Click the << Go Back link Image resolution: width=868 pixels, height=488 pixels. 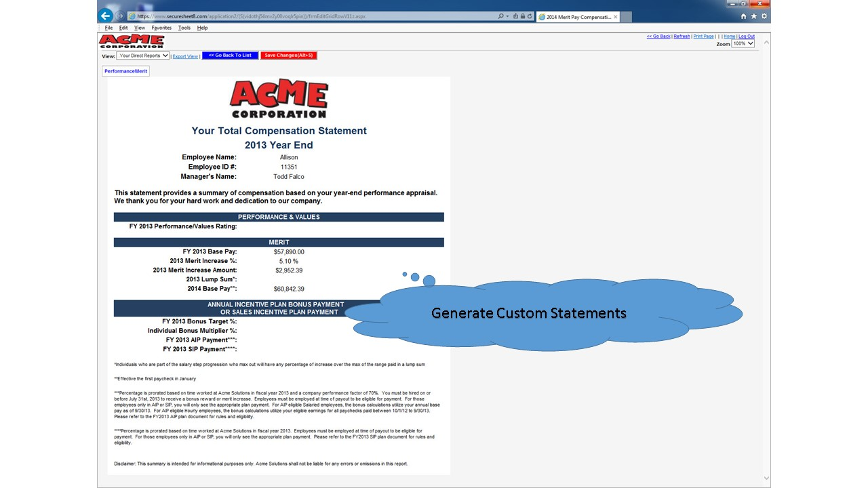coord(658,37)
